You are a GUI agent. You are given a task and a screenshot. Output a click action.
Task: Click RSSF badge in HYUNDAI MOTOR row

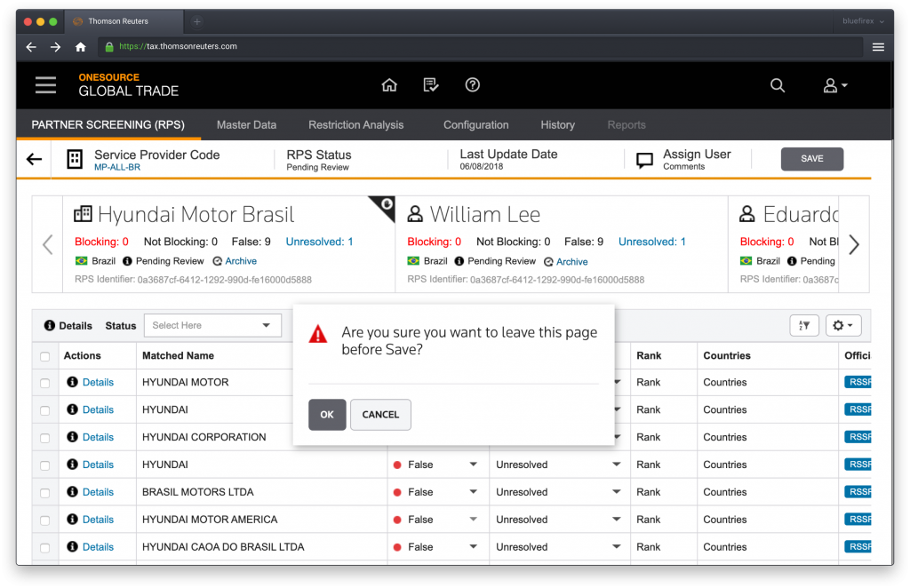click(858, 382)
